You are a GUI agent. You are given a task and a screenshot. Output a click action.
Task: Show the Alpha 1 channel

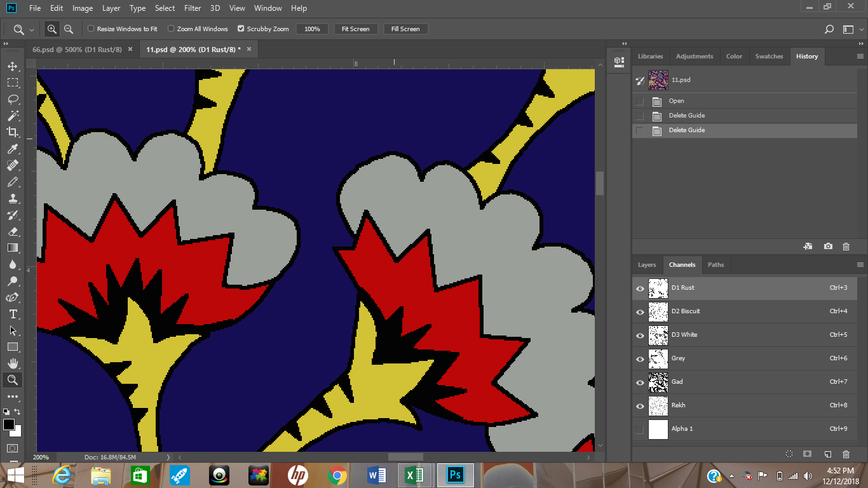[640, 430]
